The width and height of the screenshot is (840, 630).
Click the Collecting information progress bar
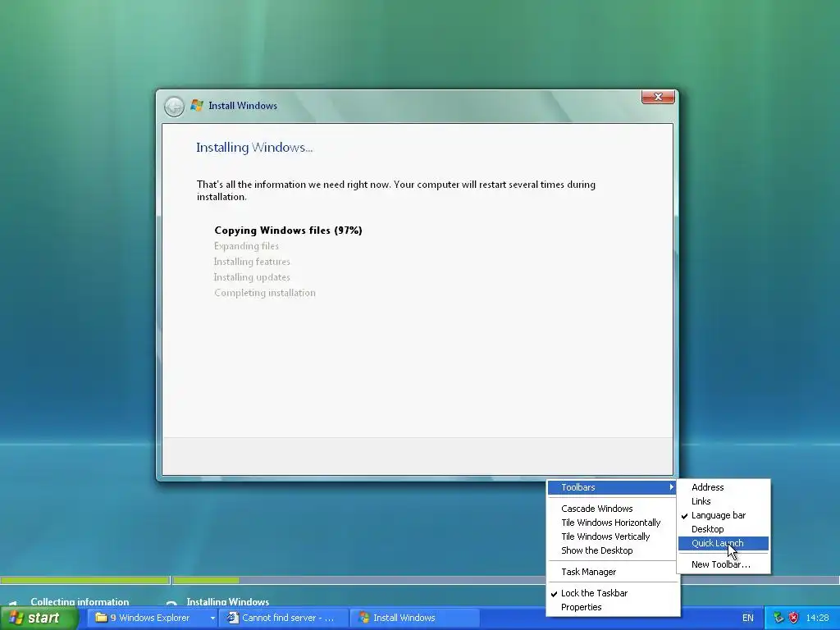coord(84,580)
